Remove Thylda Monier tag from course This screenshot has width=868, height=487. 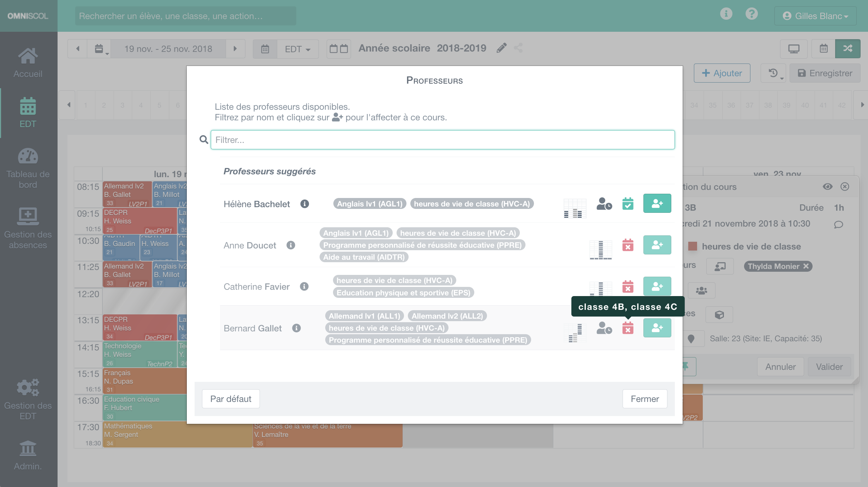tap(806, 266)
